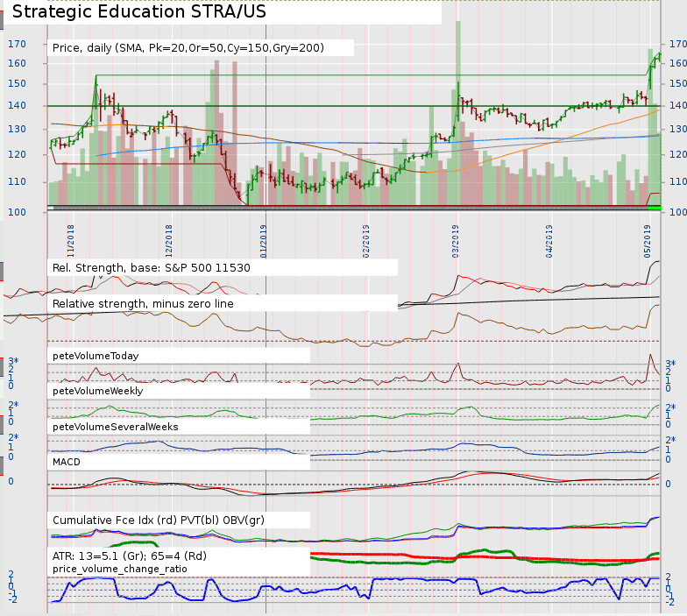The width and height of the screenshot is (687, 616).
Task: Select the 01/2019 date marker
Action: [263, 241]
